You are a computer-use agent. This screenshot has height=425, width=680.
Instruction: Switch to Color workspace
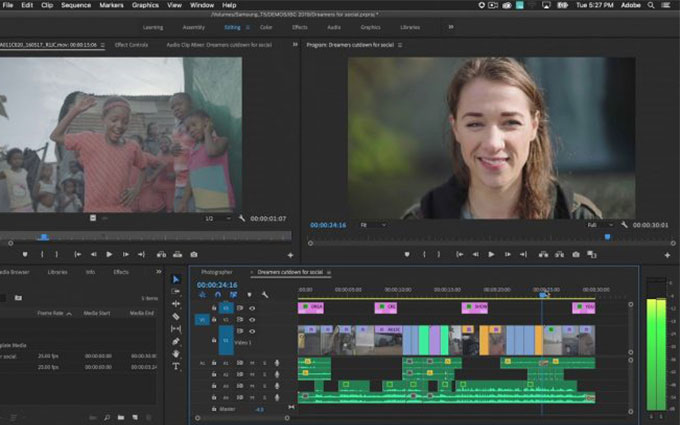(266, 27)
